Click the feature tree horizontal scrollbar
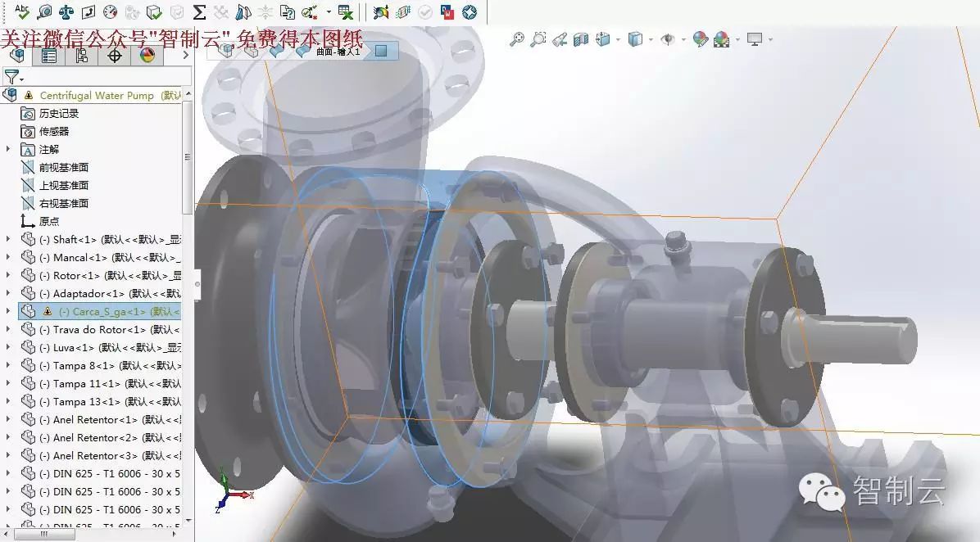The height and width of the screenshot is (542, 980). pos(43,535)
